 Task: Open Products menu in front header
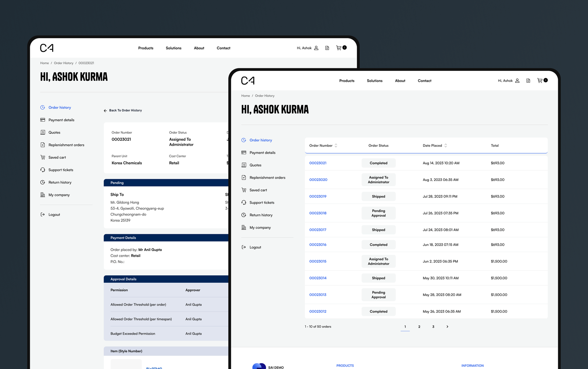[347, 81]
